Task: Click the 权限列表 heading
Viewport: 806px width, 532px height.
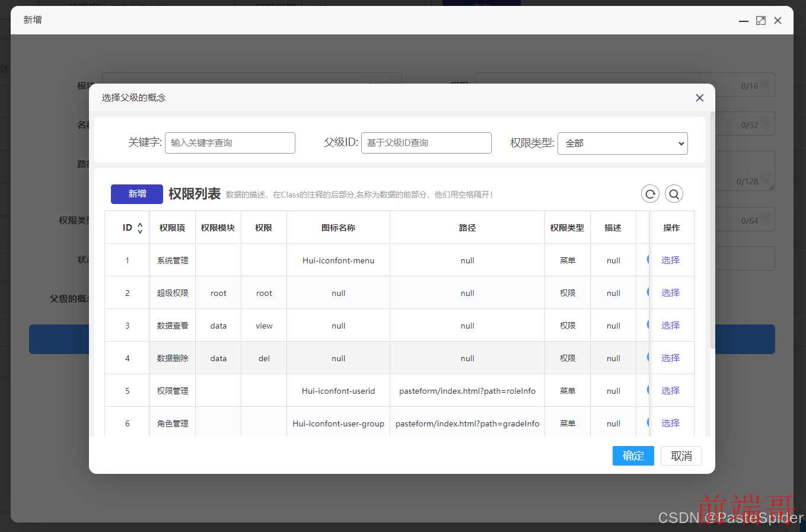Action: [x=195, y=194]
